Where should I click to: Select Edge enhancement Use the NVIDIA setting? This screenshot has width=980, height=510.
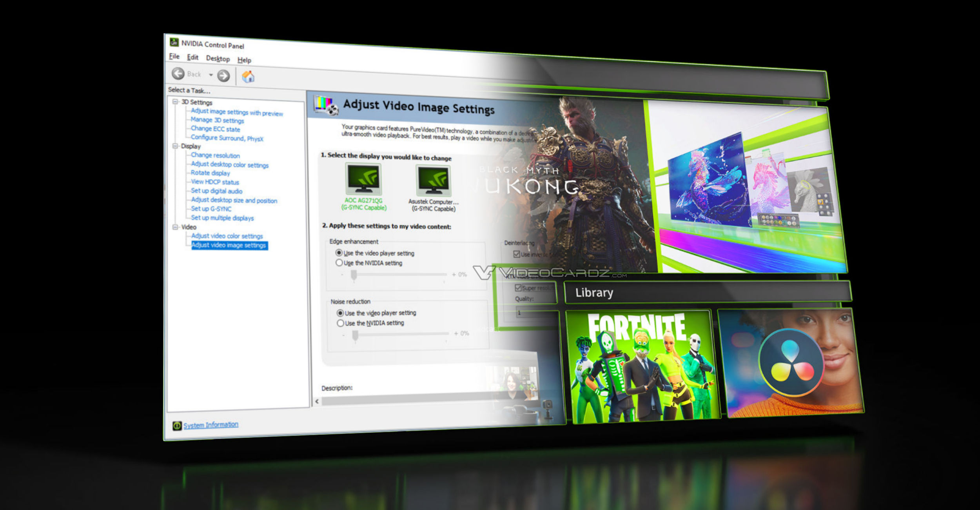point(339,262)
